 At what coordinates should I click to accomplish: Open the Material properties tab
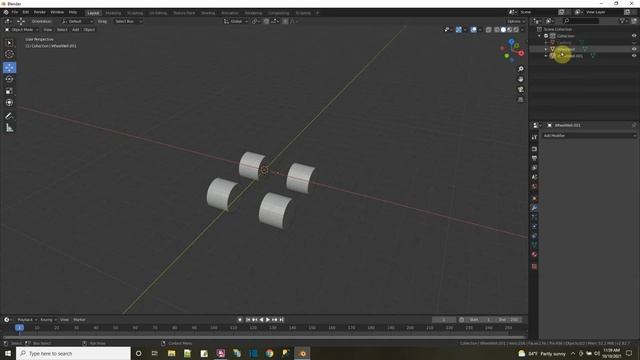click(534, 255)
